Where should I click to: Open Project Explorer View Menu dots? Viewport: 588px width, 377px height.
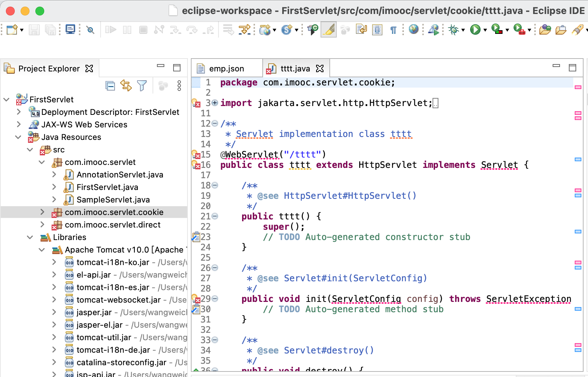coord(179,86)
